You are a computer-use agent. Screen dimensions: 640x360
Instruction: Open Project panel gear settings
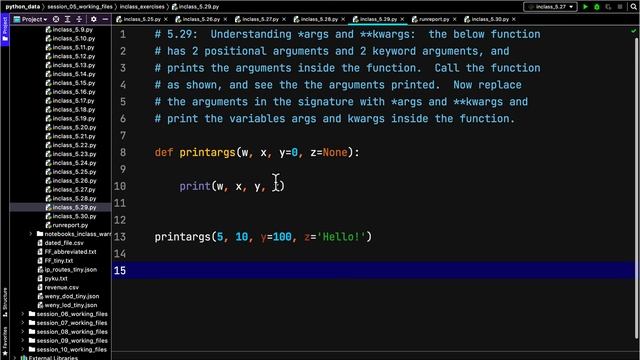point(93,19)
